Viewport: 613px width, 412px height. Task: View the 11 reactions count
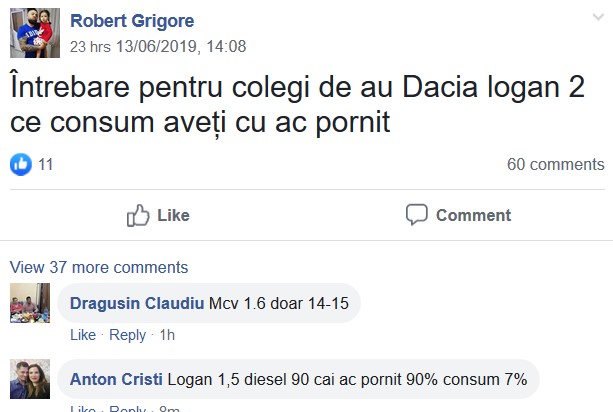pyautogui.click(x=45, y=165)
